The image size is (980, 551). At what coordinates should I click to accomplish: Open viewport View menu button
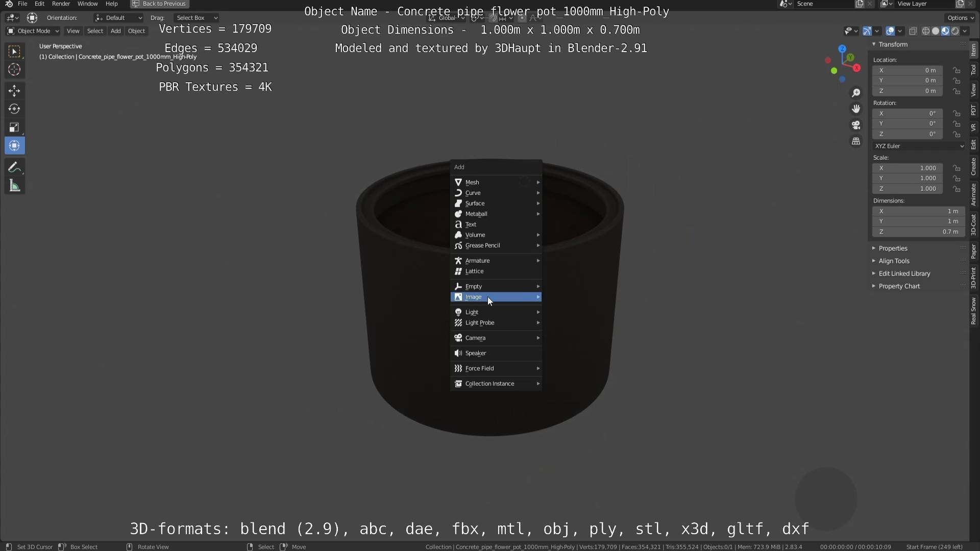coord(73,31)
